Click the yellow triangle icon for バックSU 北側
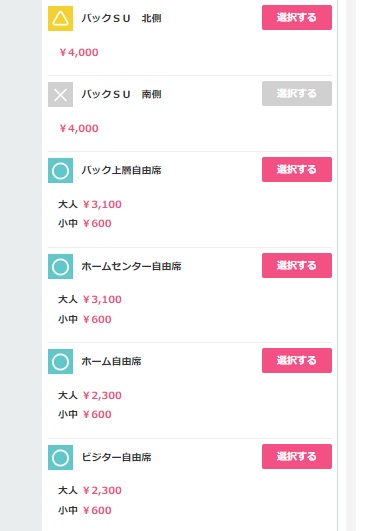The width and height of the screenshot is (375, 531). [60, 18]
